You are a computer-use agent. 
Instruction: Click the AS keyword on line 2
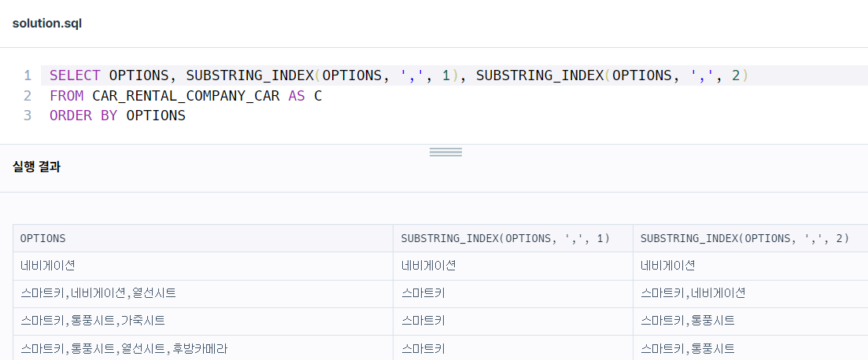click(x=297, y=96)
